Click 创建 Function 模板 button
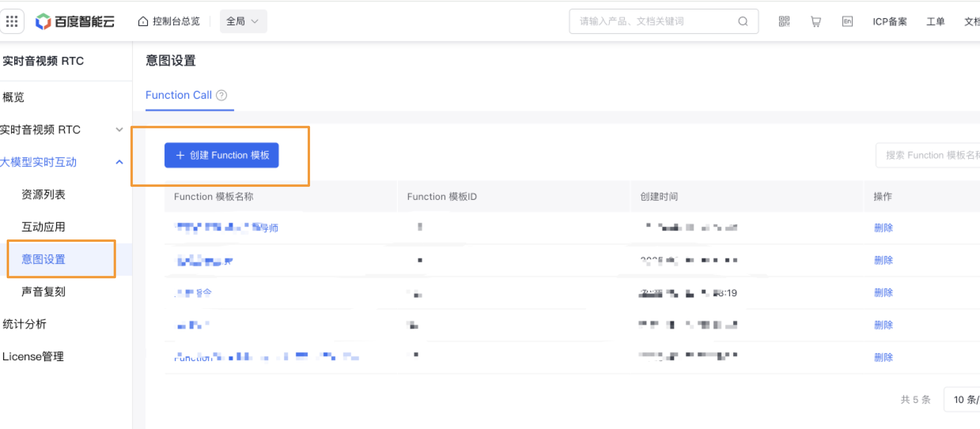 pos(221,155)
